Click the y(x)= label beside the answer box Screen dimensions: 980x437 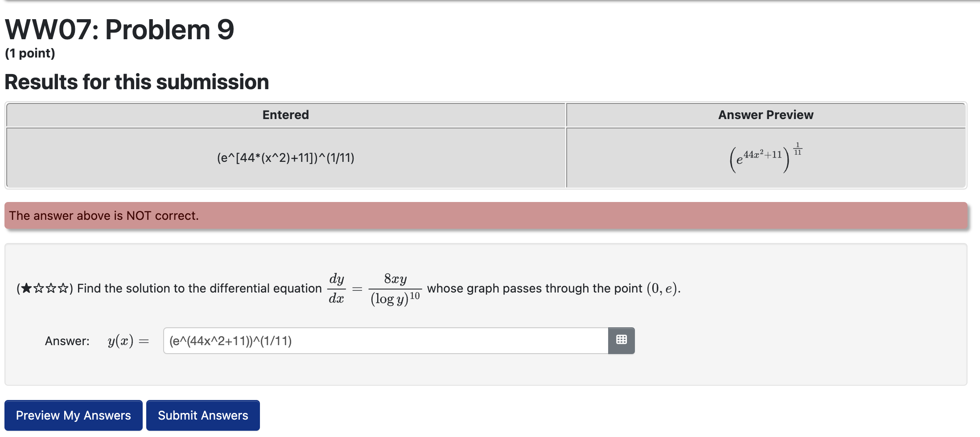[x=126, y=340]
